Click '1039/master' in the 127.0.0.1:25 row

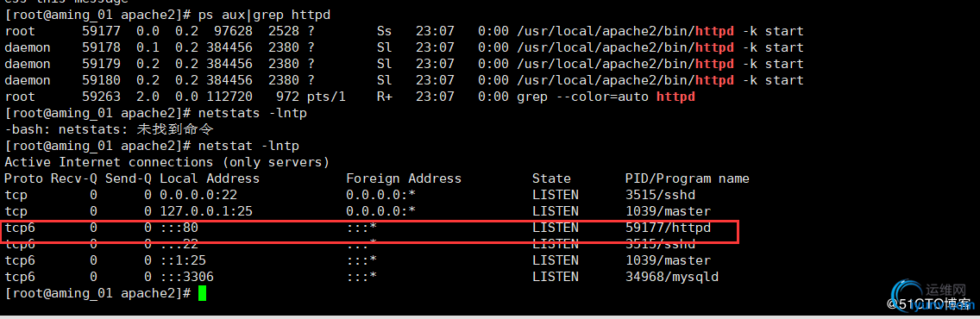668,211
